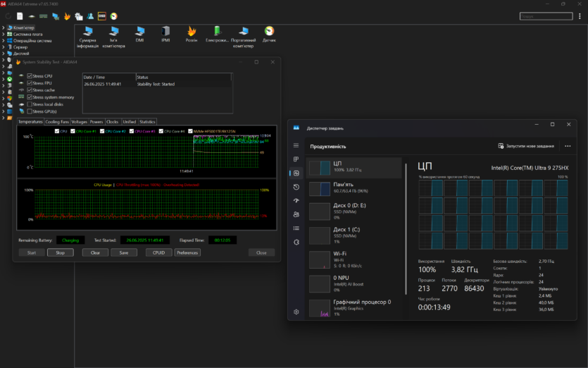588x368 pixels.
Task: Uncheck the Stress FPU checkbox
Action: click(30, 83)
